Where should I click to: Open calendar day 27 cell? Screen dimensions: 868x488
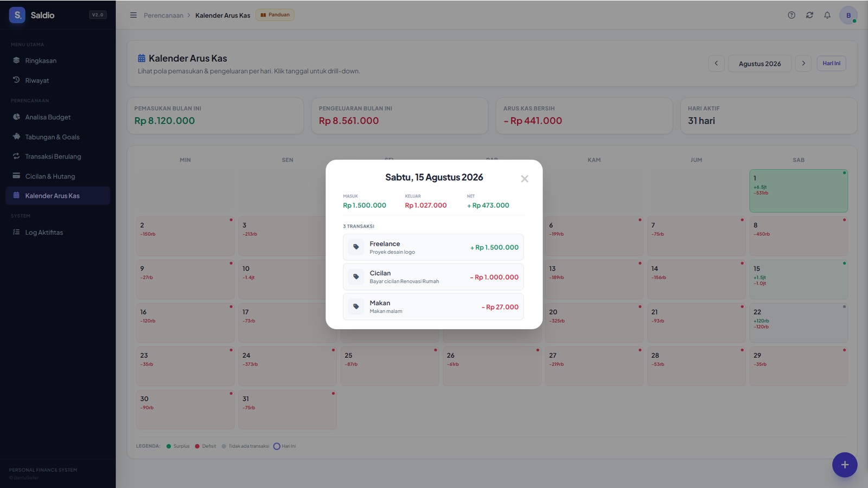click(x=594, y=367)
